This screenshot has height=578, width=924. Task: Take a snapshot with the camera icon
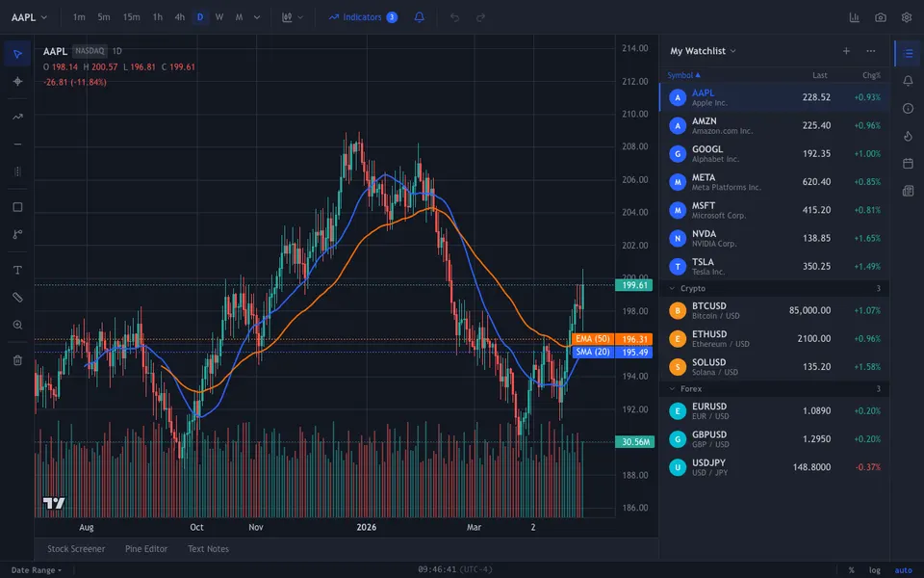pyautogui.click(x=881, y=17)
